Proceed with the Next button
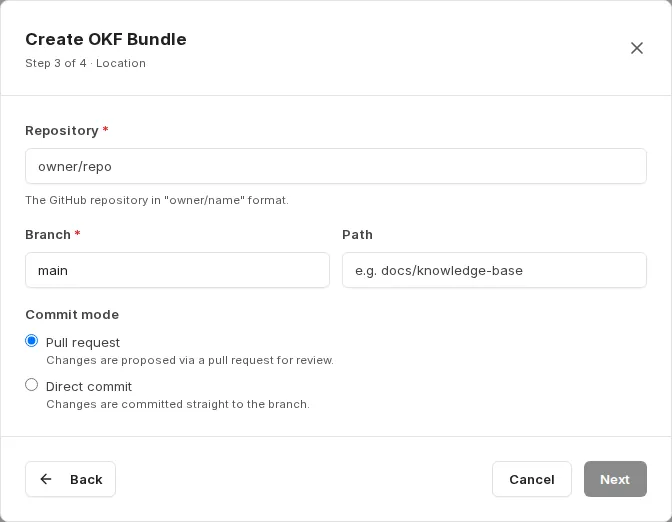The width and height of the screenshot is (672, 522). click(x=615, y=479)
